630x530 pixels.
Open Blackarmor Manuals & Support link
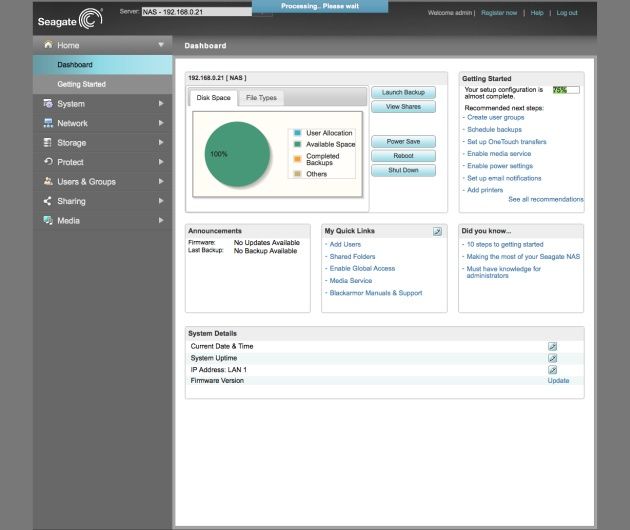[x=376, y=293]
